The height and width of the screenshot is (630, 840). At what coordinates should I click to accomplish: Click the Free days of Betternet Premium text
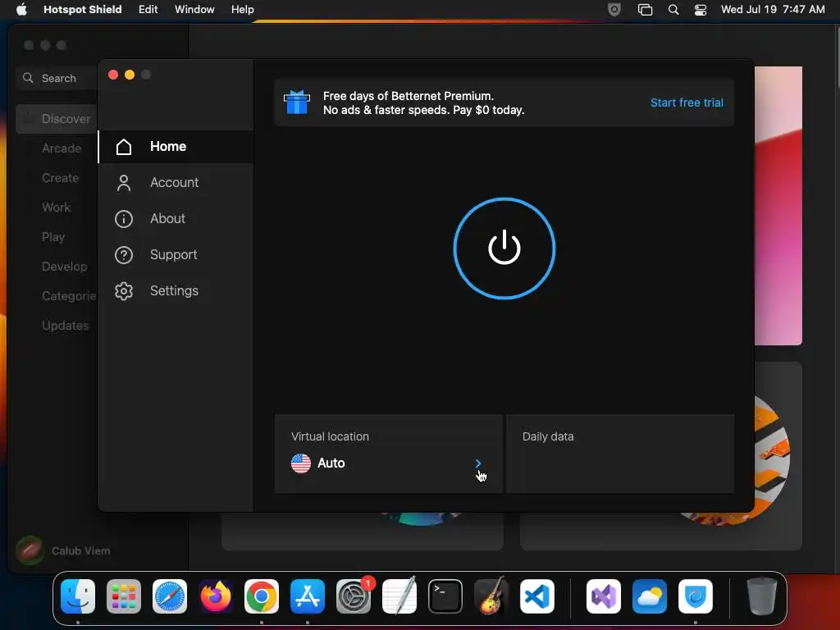click(x=409, y=96)
